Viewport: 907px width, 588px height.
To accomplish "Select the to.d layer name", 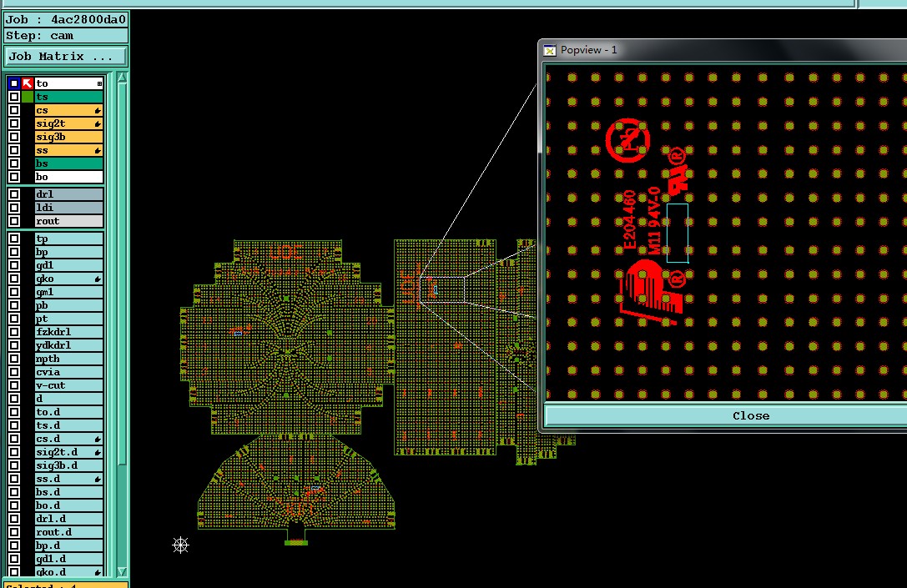I will tap(68, 412).
